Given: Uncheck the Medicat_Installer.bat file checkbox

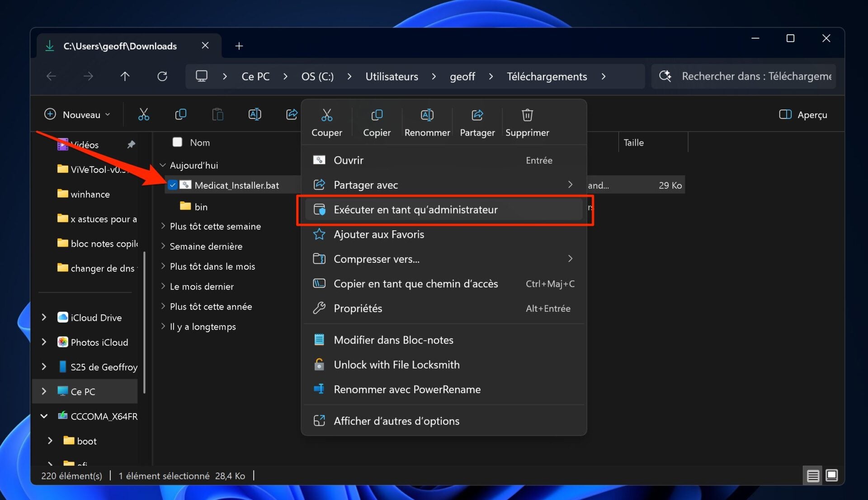Looking at the screenshot, I should tap(173, 185).
